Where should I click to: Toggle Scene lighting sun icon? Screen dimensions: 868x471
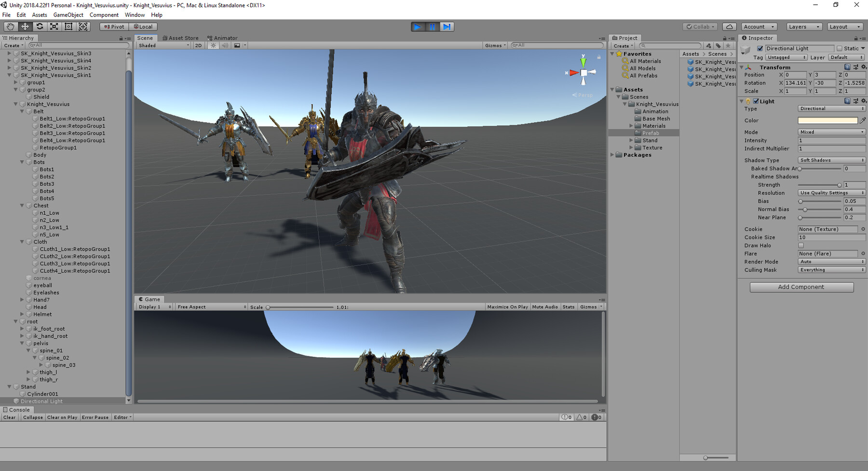tap(213, 45)
